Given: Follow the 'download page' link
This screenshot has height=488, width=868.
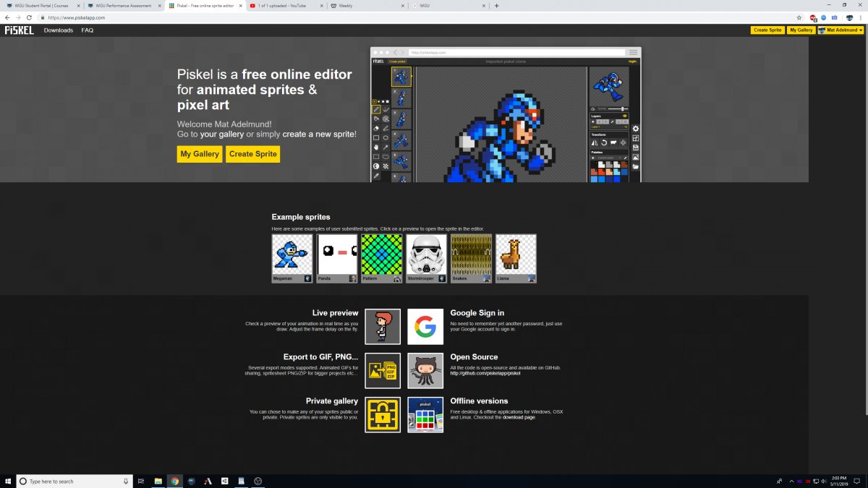Looking at the screenshot, I should pos(519,417).
